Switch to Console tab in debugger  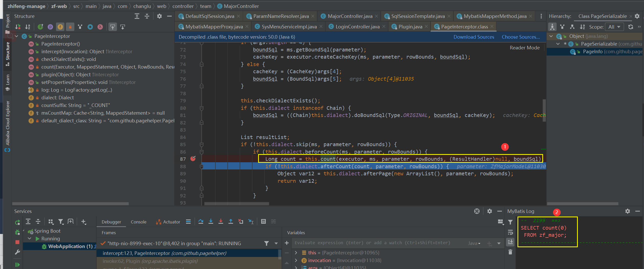coord(139,222)
